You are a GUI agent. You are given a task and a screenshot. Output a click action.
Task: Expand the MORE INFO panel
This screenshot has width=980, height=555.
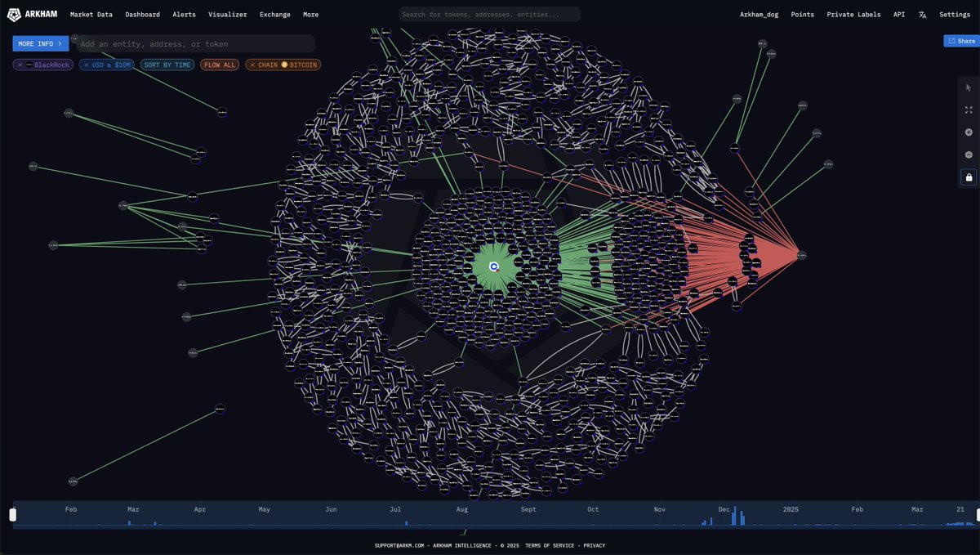(41, 43)
